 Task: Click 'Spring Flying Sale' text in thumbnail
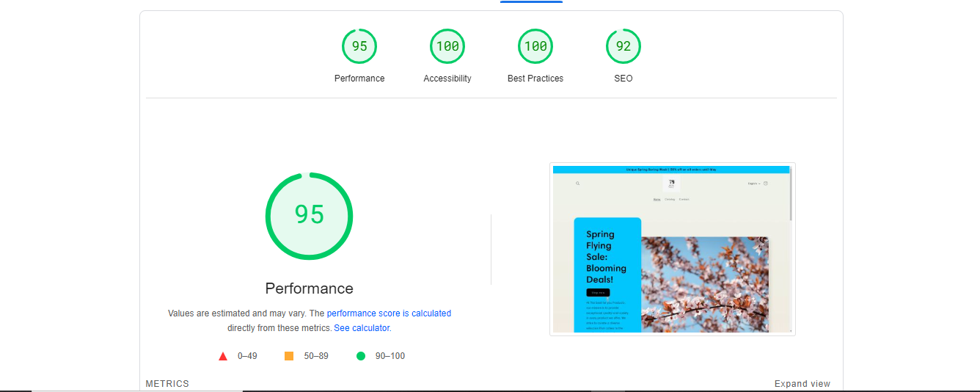[x=600, y=245]
